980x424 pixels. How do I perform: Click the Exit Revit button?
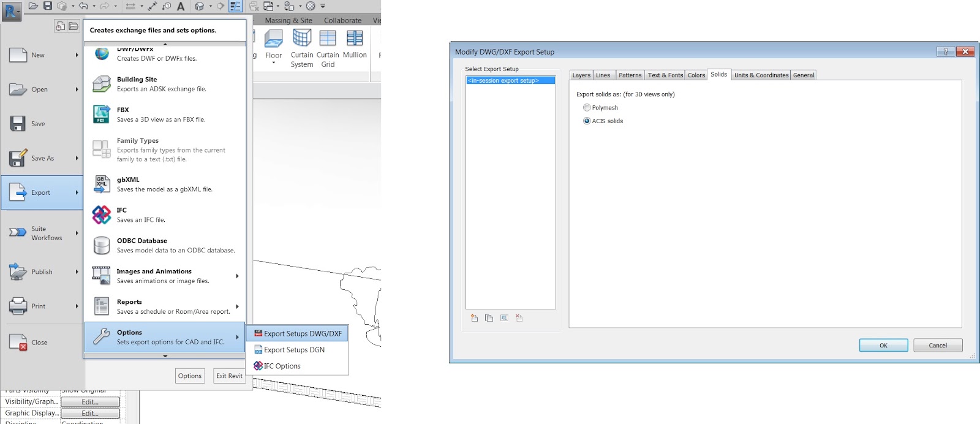pos(229,376)
